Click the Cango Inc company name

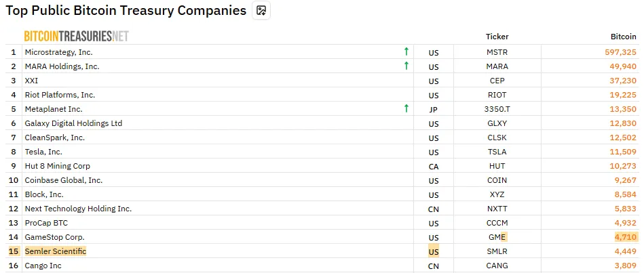[43, 266]
